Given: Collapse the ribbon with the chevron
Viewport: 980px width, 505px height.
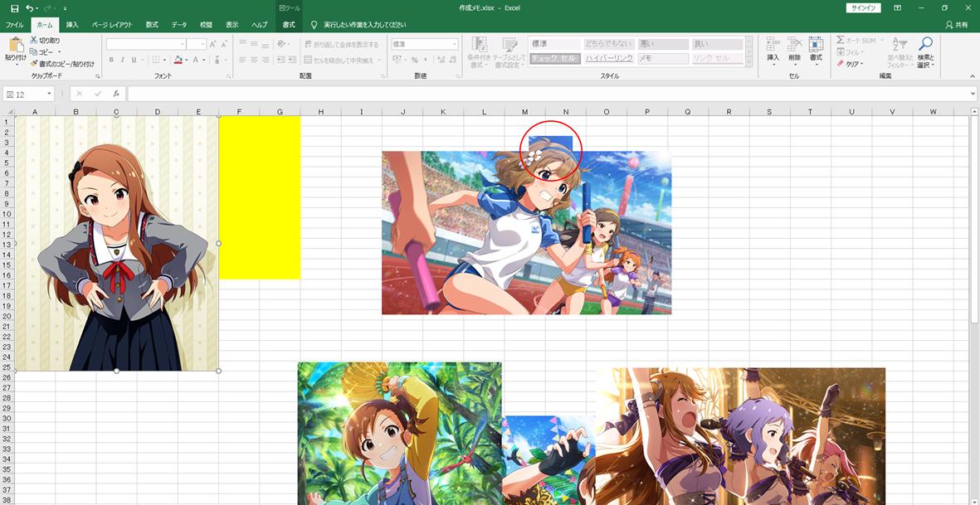Looking at the screenshot, I should tap(973, 75).
